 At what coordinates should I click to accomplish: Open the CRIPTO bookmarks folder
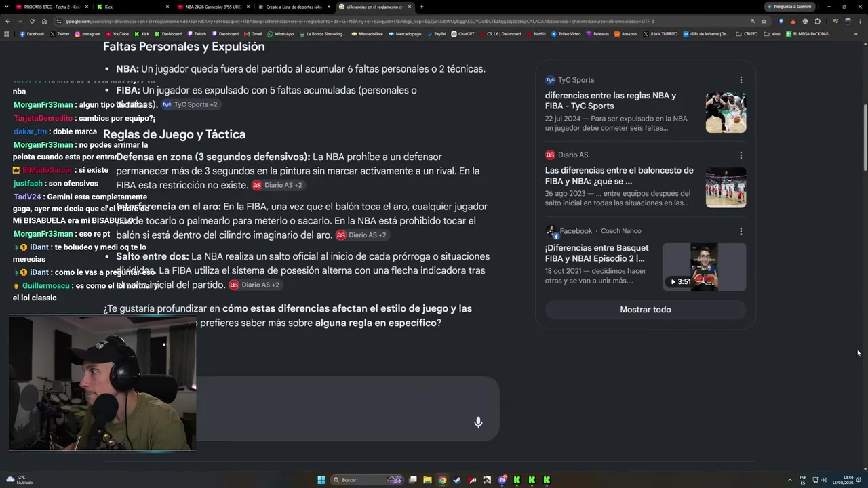(x=747, y=34)
